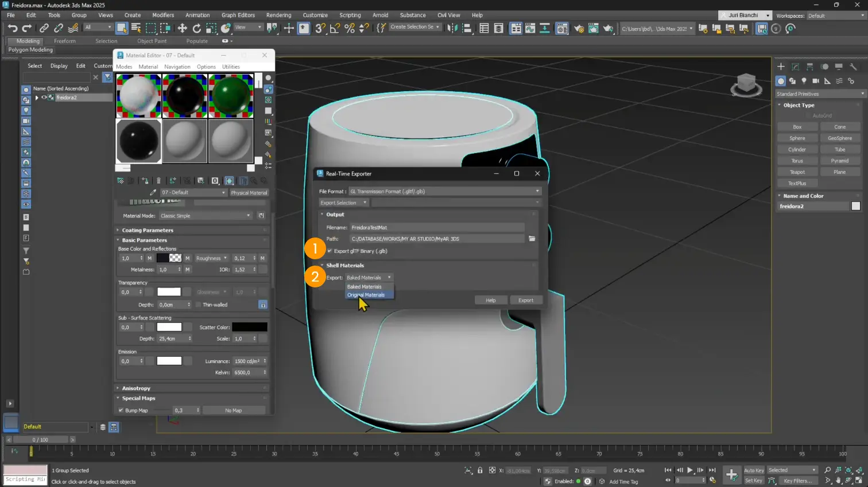Toggle Show Background in Preview icon
The image size is (868, 487).
point(268,100)
